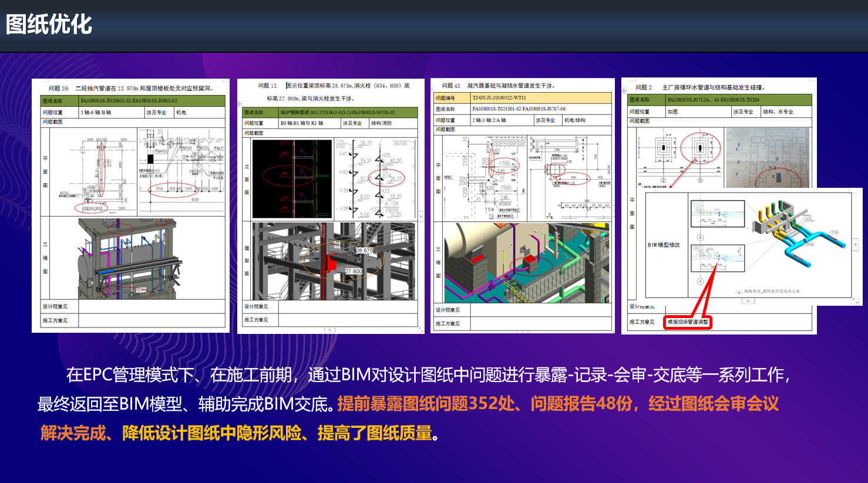Click 施工方意见 row in the 问题 39 report
Viewport: 868px width, 483px height.
[x=133, y=320]
